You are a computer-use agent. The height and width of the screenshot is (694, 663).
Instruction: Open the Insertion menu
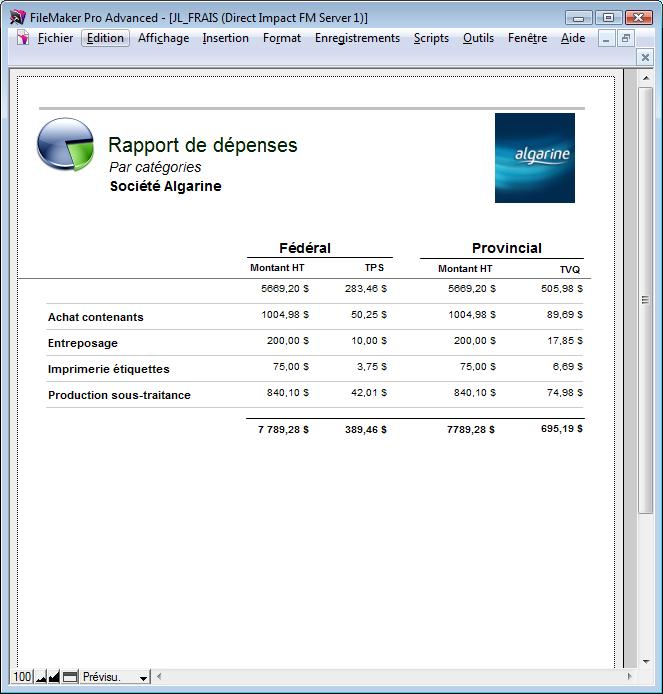226,38
